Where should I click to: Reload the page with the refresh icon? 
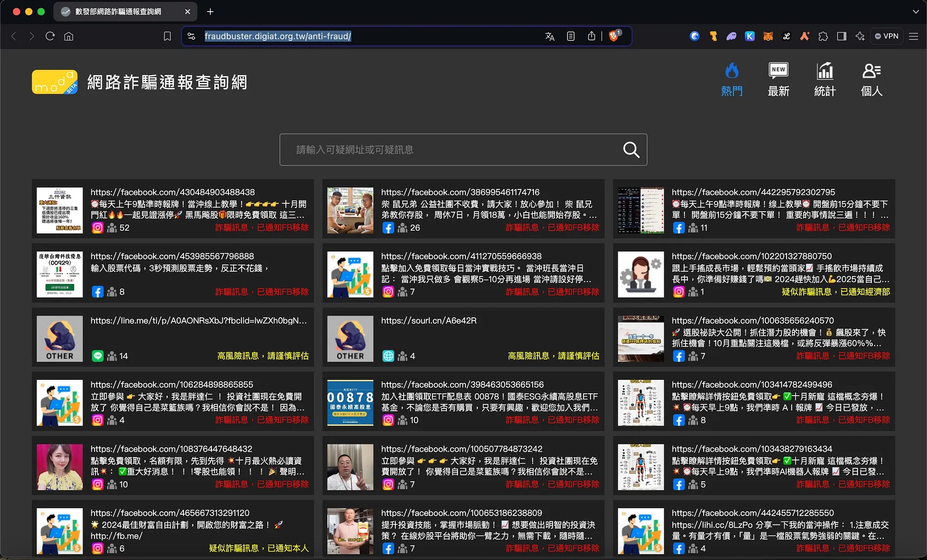(50, 36)
